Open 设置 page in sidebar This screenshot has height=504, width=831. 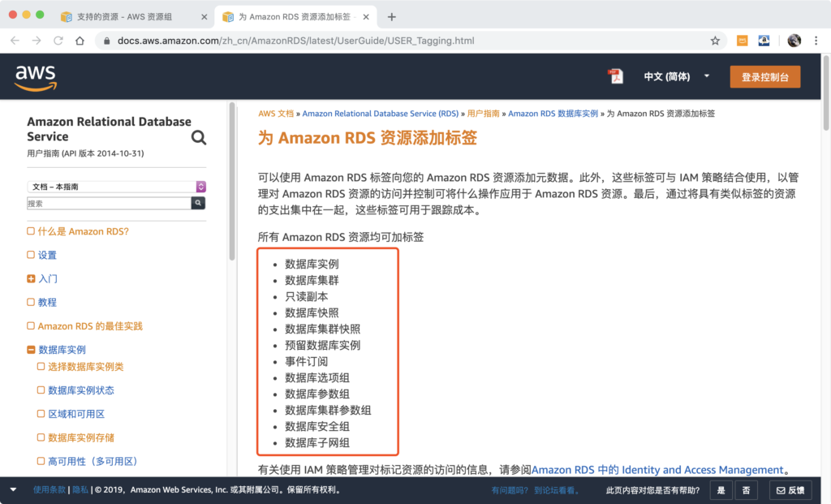[x=47, y=256]
